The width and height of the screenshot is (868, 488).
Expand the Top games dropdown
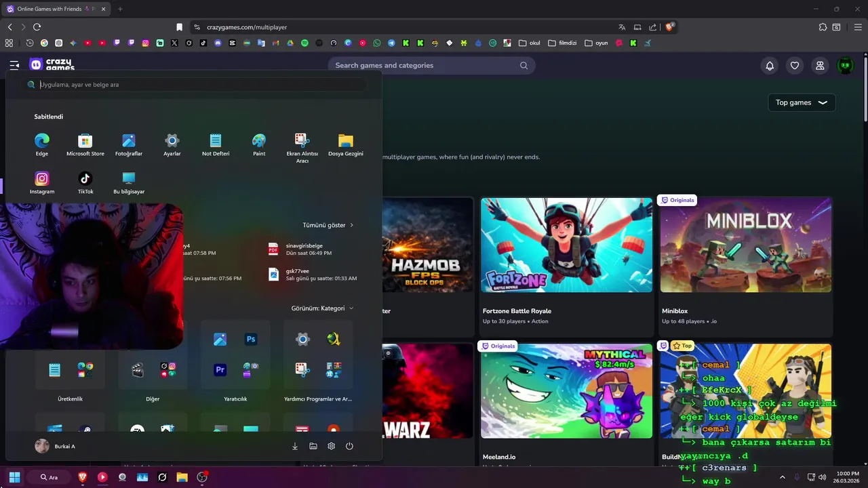802,102
